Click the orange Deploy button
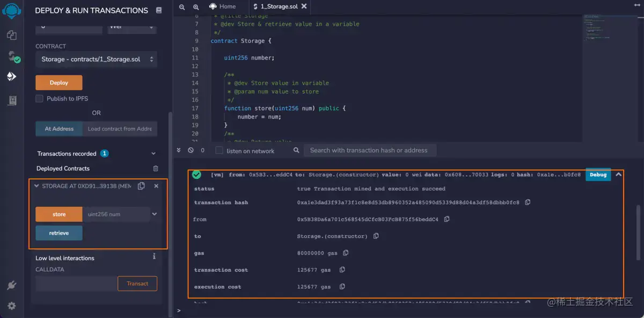Viewport: 644px width, 318px height. point(59,83)
